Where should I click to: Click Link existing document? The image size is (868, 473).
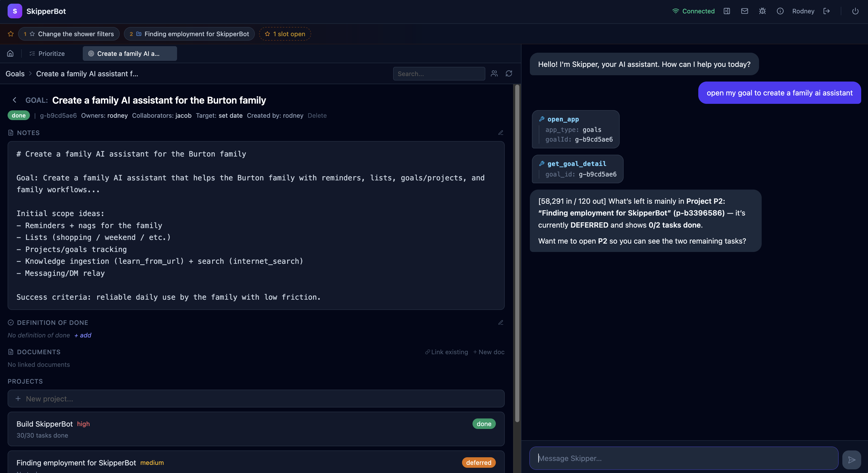coord(447,352)
